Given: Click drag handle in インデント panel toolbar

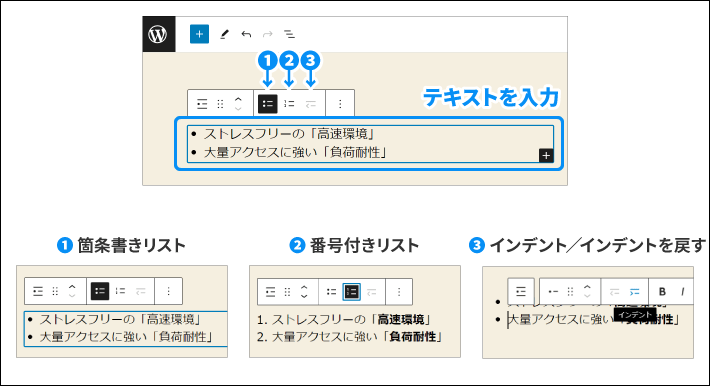Looking at the screenshot, I should tap(571, 292).
